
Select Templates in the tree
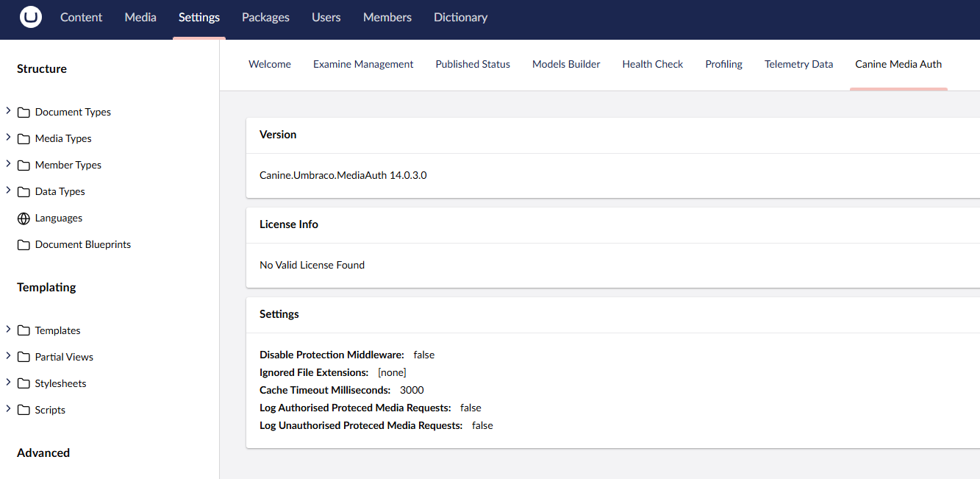[58, 331]
